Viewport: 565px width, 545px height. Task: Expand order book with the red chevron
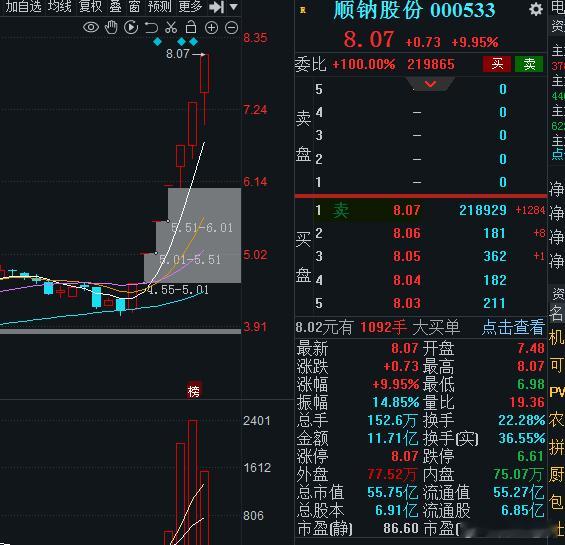coord(430,84)
